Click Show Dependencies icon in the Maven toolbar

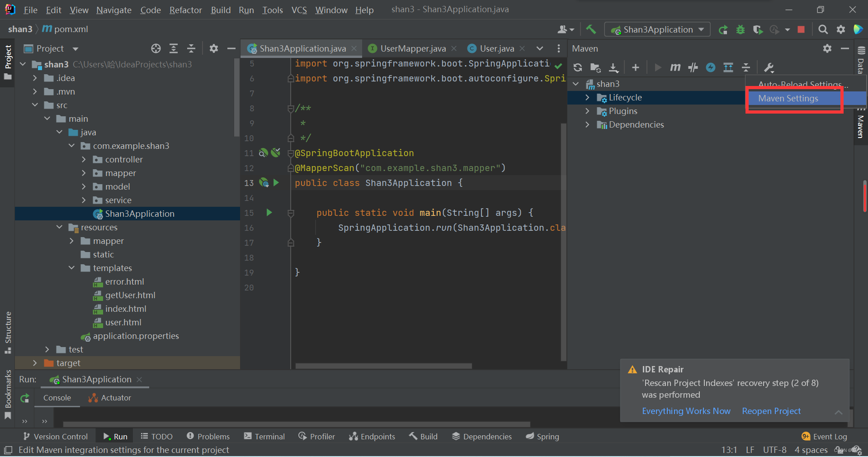click(x=728, y=67)
